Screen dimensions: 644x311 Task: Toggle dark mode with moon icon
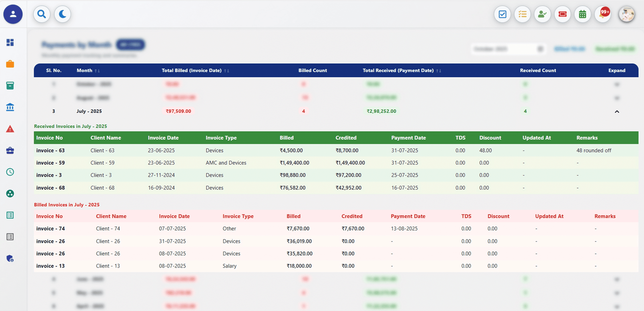(x=62, y=14)
